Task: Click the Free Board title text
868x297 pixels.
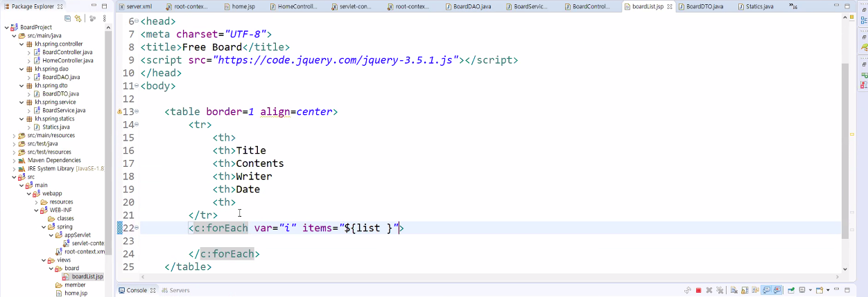Action: tap(211, 47)
